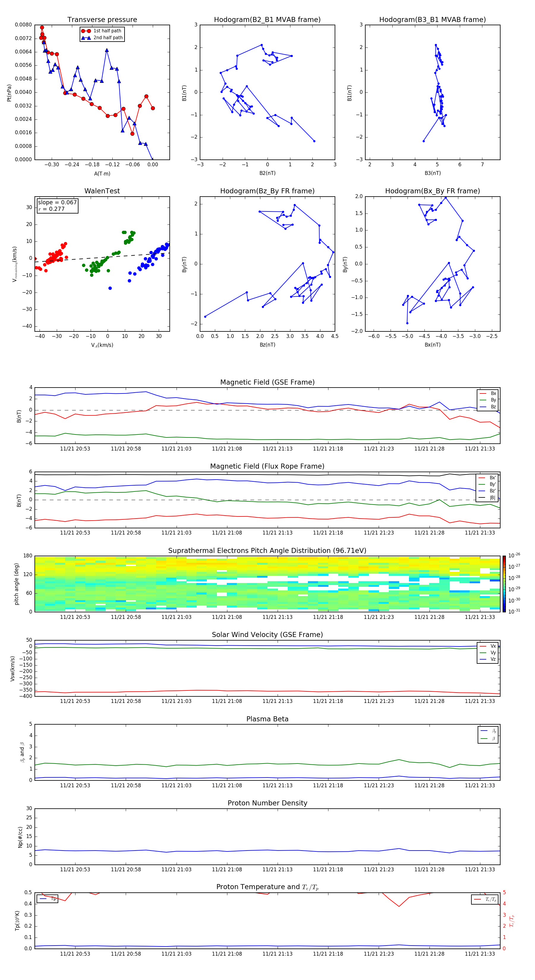This screenshot has width=535, height=980.
Task: Select the "Hodogram(Bz_By FR frame)" title
Action: (267, 191)
